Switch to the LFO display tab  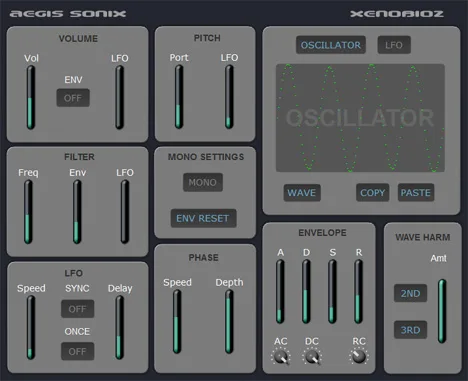pyautogui.click(x=394, y=45)
